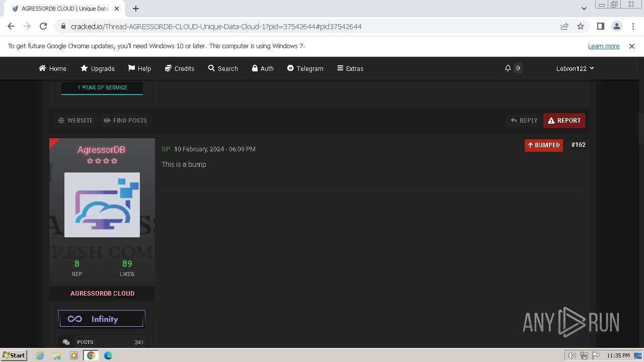644x362 pixels.
Task: Reload the current page
Action: [43, 26]
